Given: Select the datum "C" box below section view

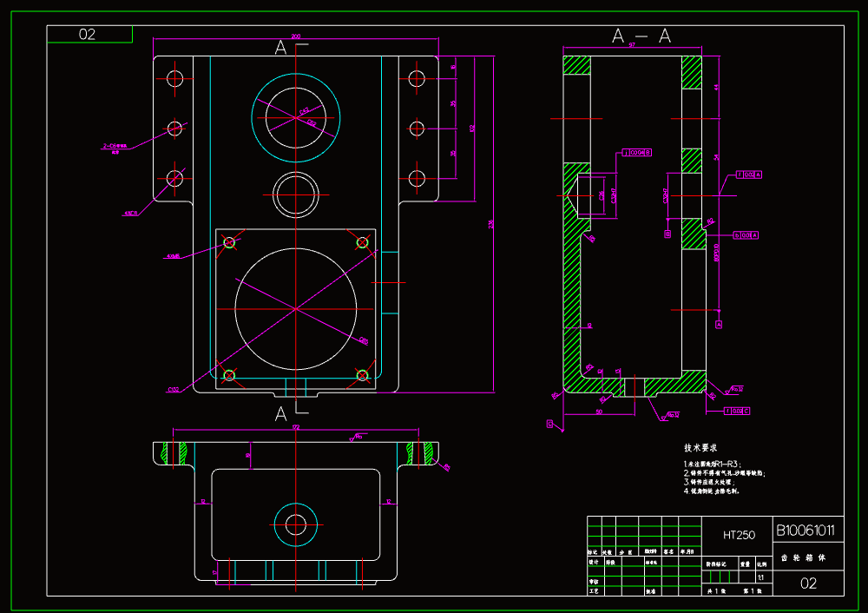Looking at the screenshot, I should (x=549, y=424).
